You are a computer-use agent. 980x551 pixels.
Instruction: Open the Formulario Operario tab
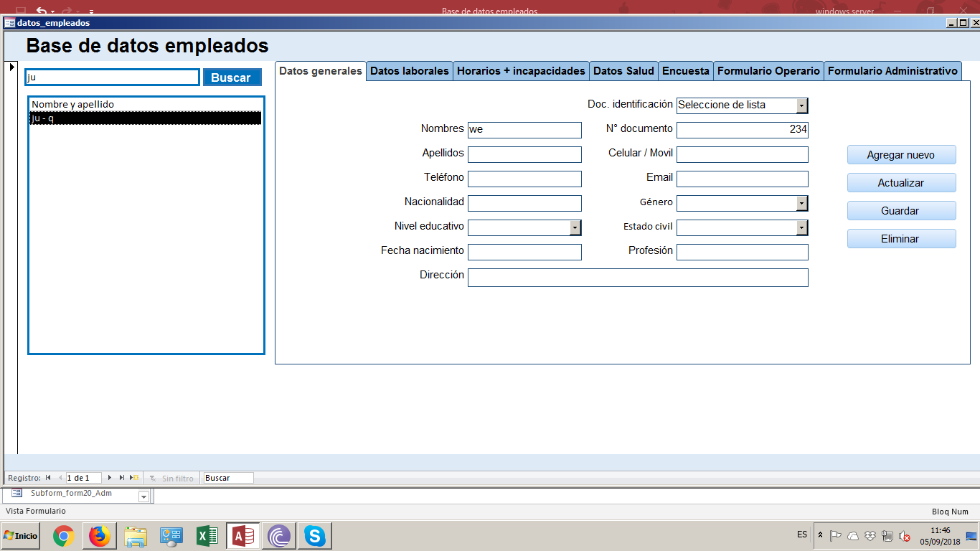pyautogui.click(x=768, y=71)
